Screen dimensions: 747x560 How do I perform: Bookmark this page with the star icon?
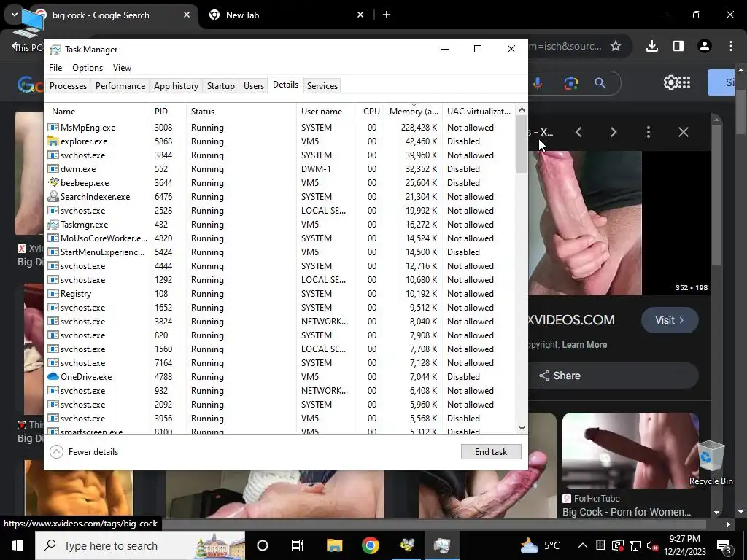pyautogui.click(x=616, y=46)
